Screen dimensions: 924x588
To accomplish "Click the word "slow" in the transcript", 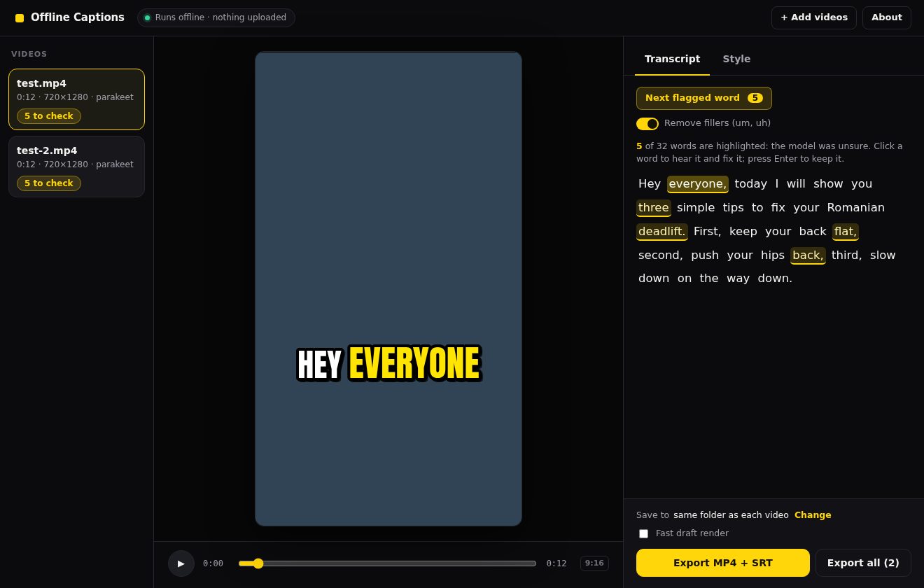I will click(x=883, y=255).
